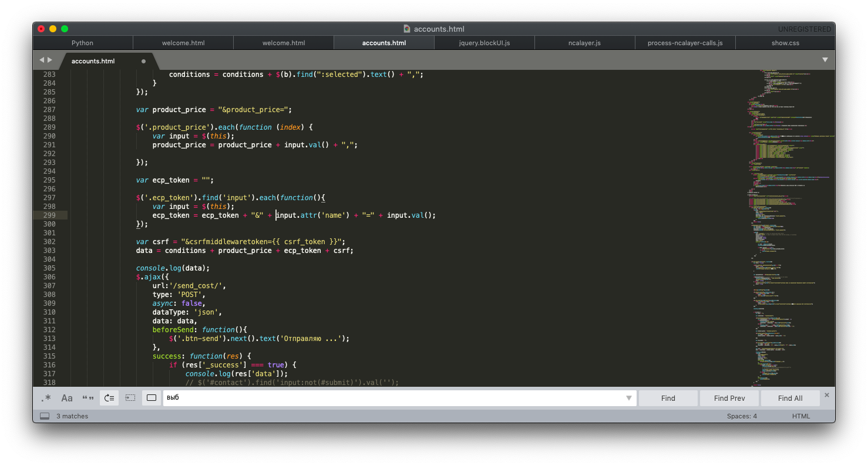Click the unsaved dot on accounts.html tab
Image resolution: width=868 pixels, height=466 pixels.
point(143,61)
